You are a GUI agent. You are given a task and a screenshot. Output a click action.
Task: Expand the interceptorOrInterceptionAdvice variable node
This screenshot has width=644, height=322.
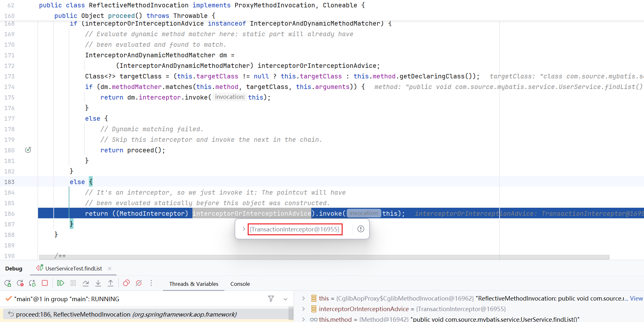pos(304,309)
